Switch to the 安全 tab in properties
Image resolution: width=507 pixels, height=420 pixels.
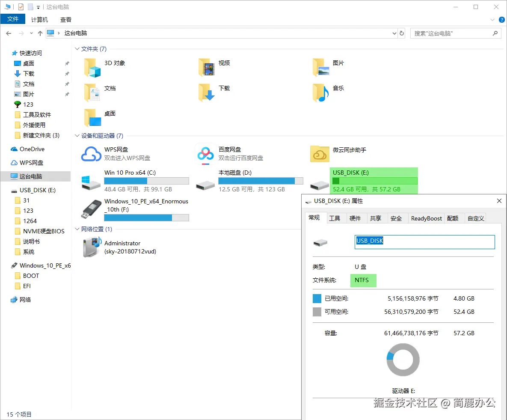[x=397, y=218]
